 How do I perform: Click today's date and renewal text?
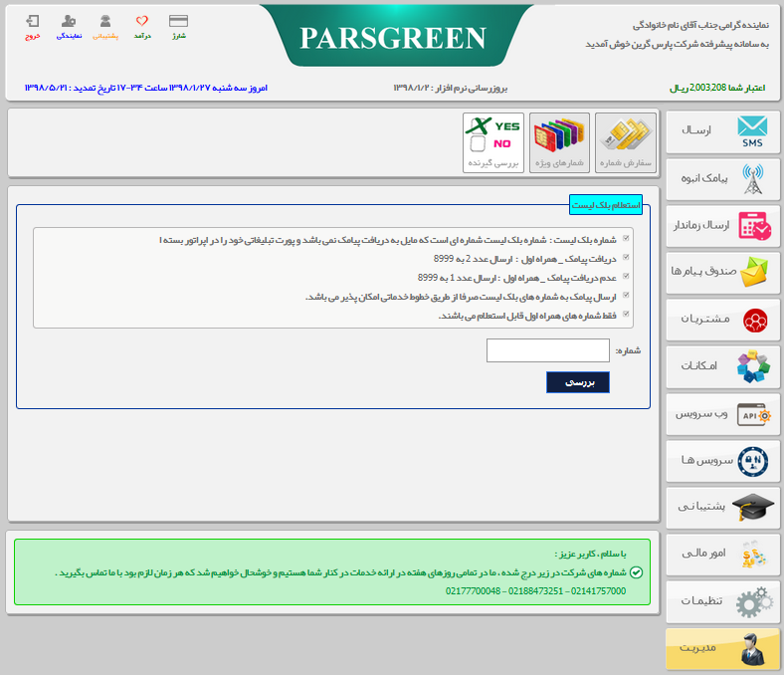tap(146, 88)
